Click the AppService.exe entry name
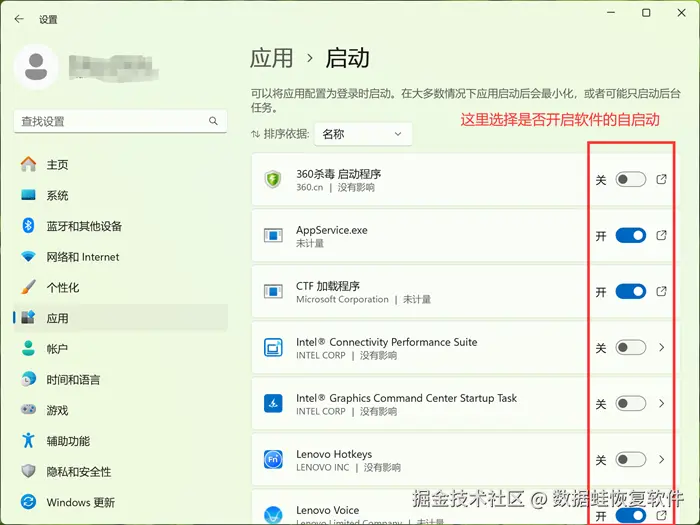Screen dimensions: 700x525 [x=332, y=230]
